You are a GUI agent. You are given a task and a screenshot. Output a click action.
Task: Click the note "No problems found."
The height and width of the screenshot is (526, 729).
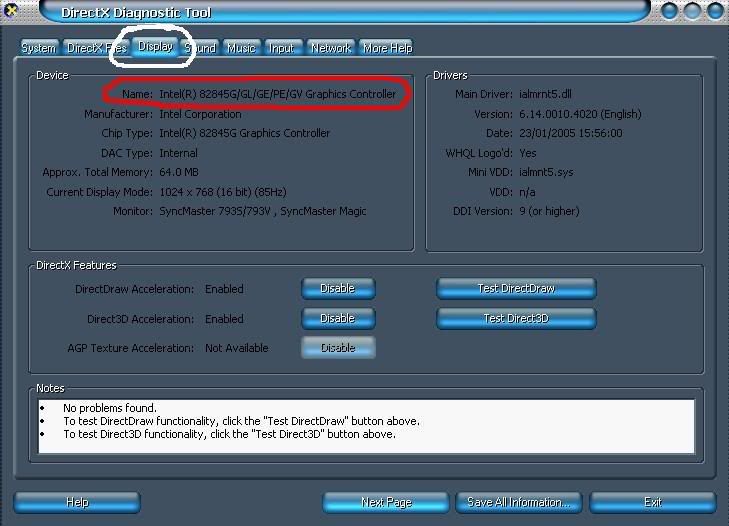tap(110, 408)
